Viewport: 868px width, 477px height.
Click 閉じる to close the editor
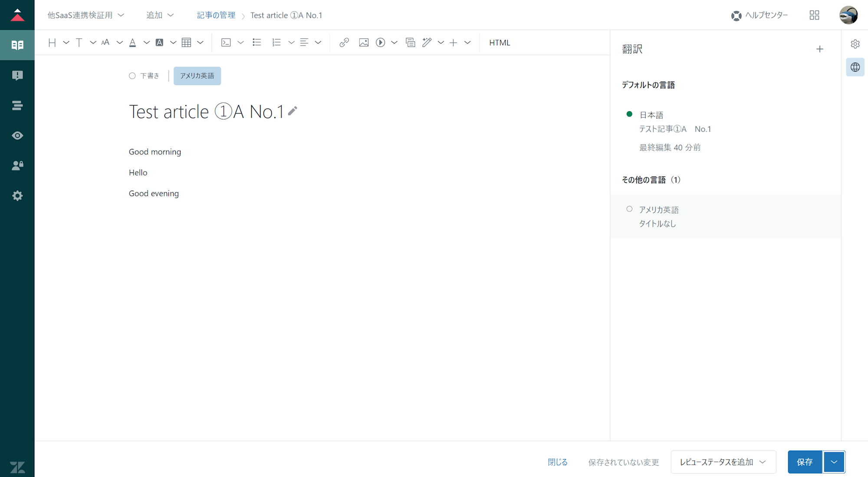[557, 462]
